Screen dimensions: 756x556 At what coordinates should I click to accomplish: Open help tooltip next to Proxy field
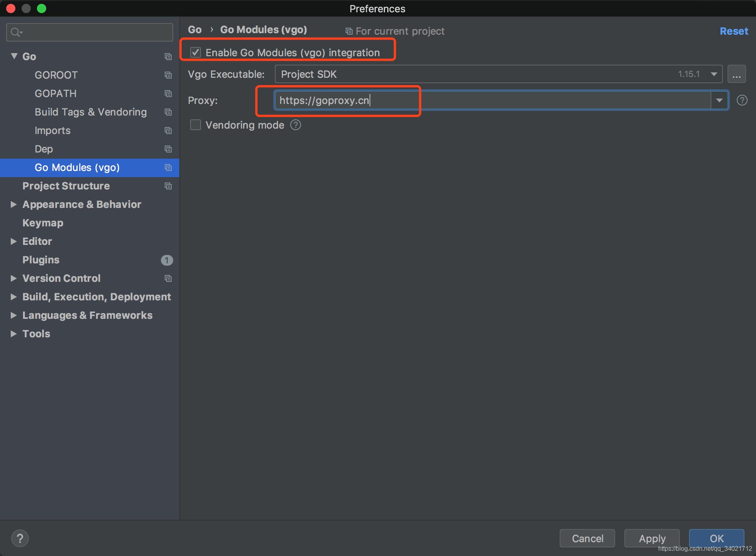pos(742,100)
